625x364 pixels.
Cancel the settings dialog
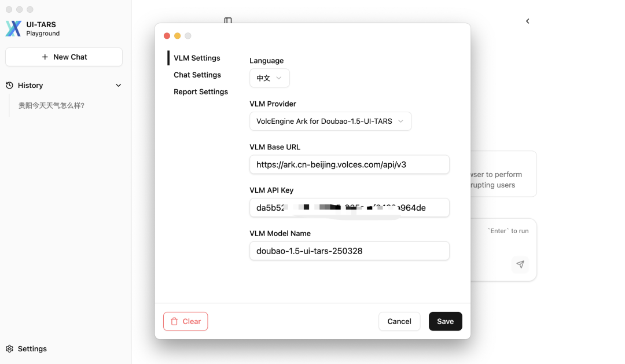click(399, 321)
